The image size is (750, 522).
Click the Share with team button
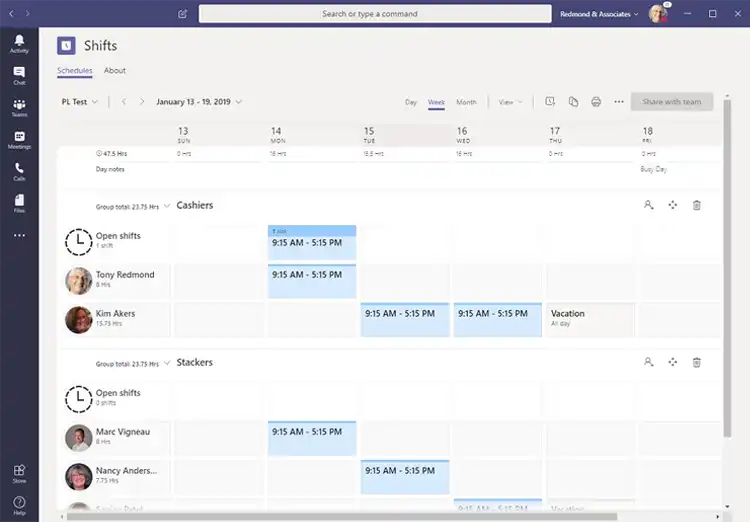click(671, 102)
